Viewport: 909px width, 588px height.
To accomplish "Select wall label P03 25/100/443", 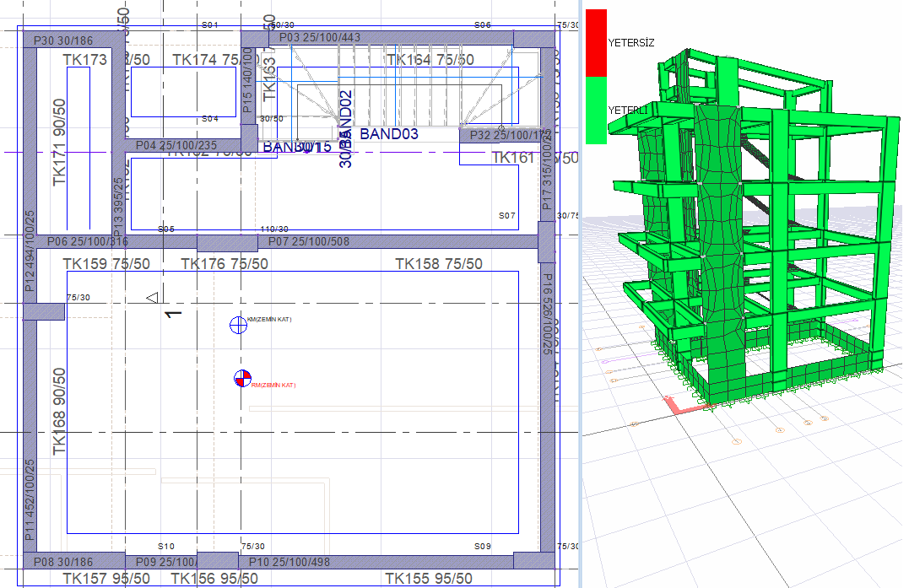I will 320,37.
